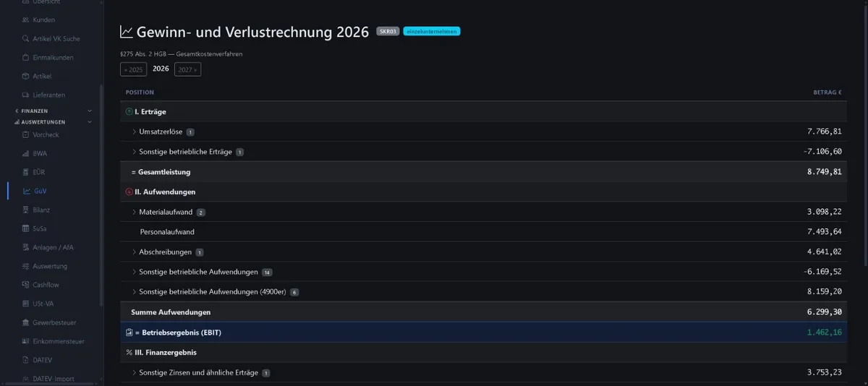
Task: Click the red Aufwendungen arrow icon
Action: (129, 192)
